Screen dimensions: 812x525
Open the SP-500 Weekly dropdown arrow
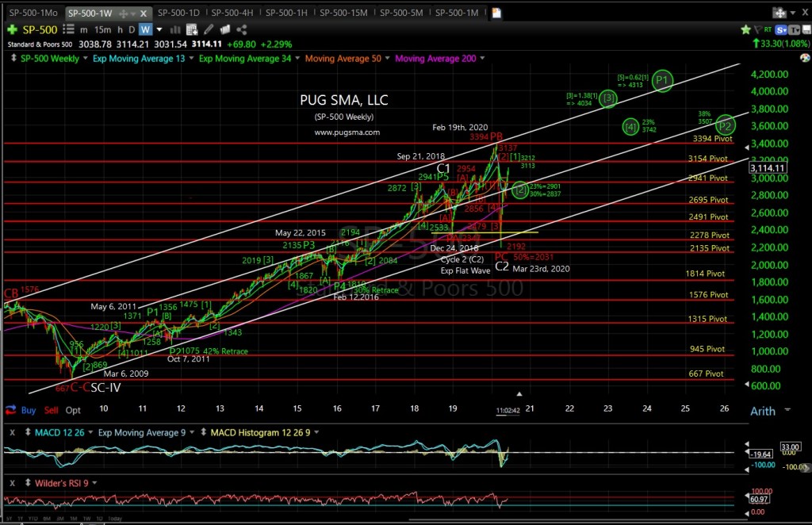(x=86, y=58)
